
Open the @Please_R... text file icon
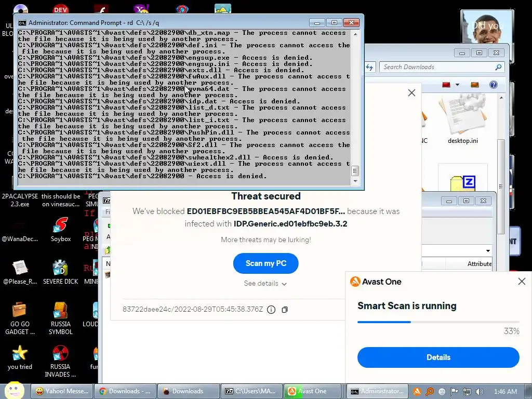pos(20,272)
